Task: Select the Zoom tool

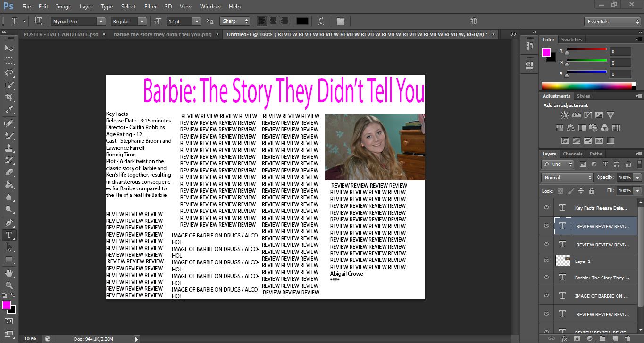Action: (x=9, y=285)
